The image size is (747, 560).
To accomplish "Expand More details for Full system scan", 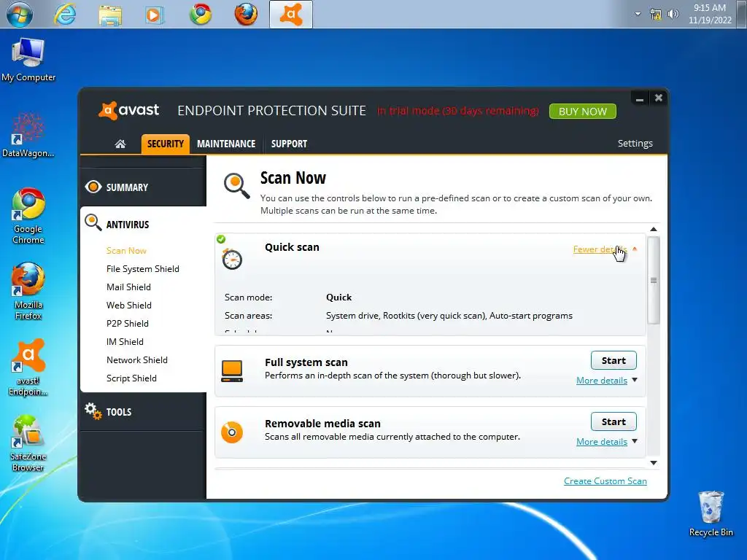I will pyautogui.click(x=602, y=381).
